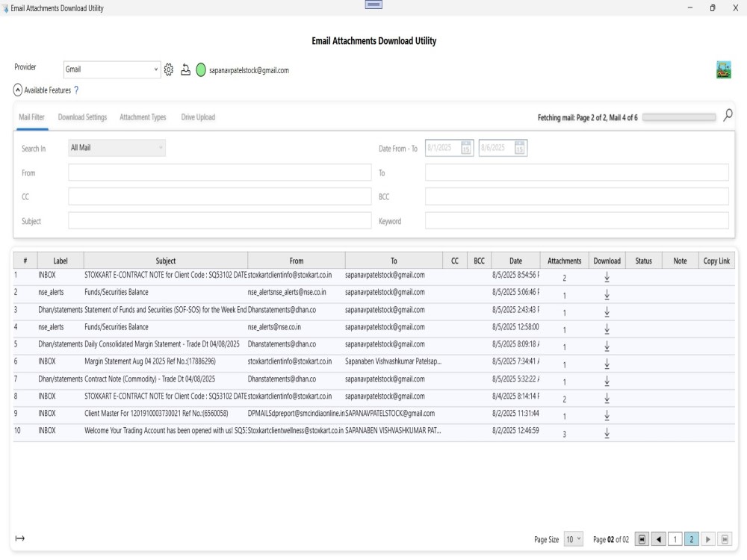The width and height of the screenshot is (747, 560).
Task: Switch to the Mail Filter tab
Action: point(31,117)
